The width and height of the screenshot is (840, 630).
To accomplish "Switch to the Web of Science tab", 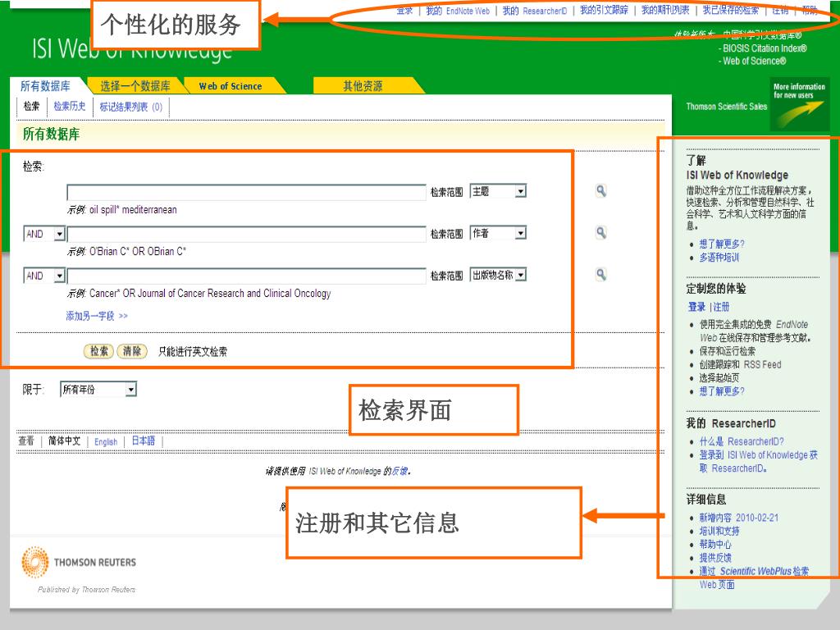I will [x=231, y=86].
